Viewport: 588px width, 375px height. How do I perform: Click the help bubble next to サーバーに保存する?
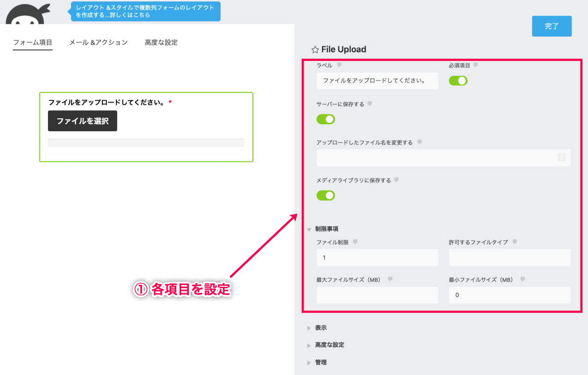370,104
